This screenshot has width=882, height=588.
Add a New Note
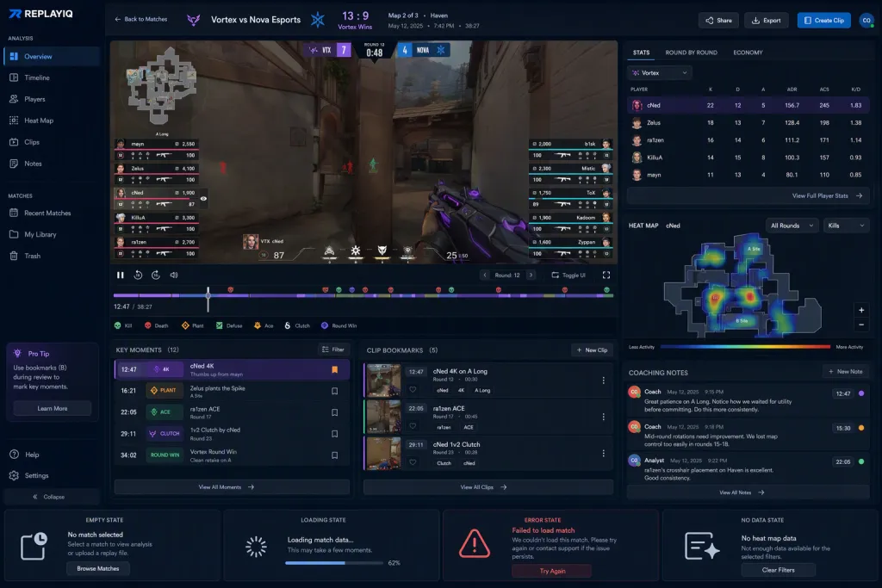pos(846,372)
